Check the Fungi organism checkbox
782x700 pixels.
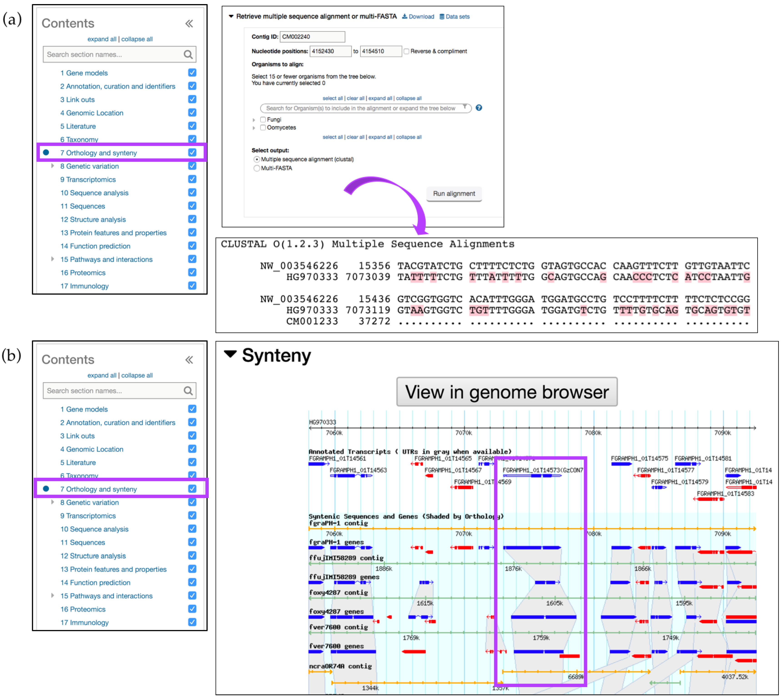coord(263,120)
